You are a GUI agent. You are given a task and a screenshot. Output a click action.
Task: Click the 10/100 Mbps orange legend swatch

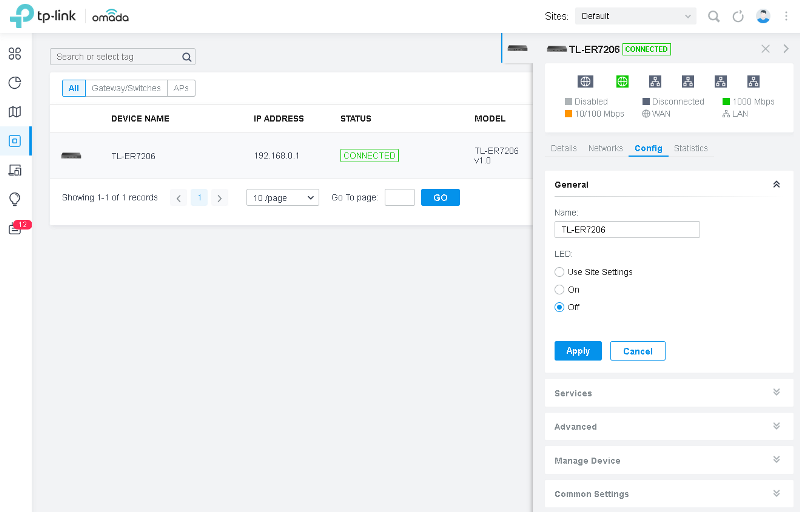point(568,114)
